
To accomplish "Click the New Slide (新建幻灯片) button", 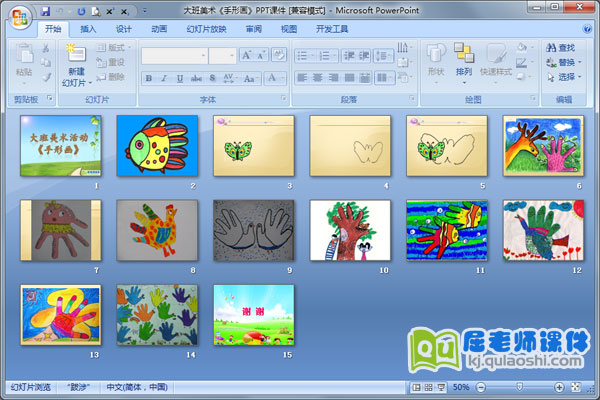I will (76, 66).
